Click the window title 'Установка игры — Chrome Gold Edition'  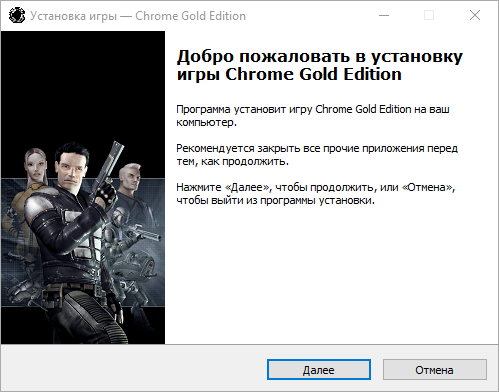pos(138,16)
